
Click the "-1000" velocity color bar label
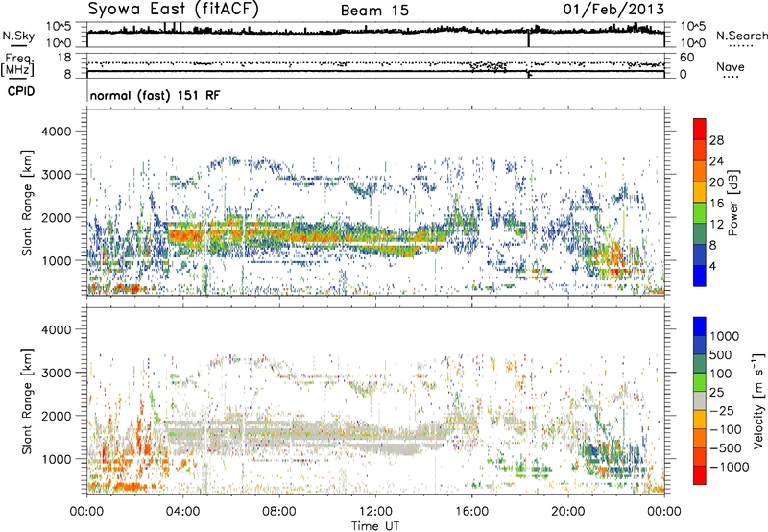click(x=730, y=467)
